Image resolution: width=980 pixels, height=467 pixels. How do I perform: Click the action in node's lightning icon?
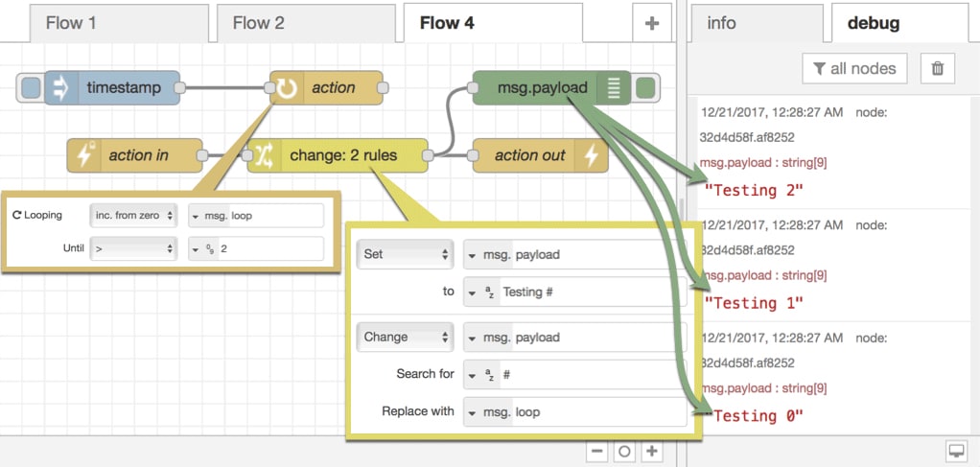click(x=83, y=155)
